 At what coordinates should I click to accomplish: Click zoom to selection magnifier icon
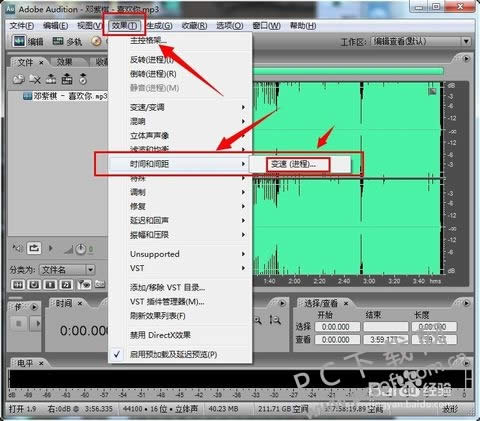(275, 320)
